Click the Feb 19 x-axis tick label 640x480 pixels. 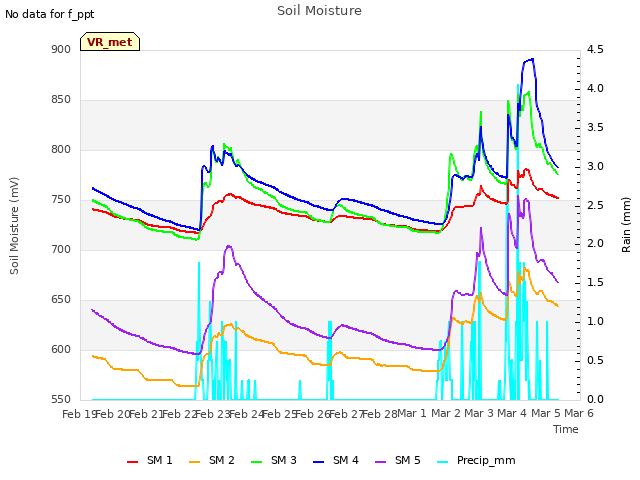click(79, 414)
